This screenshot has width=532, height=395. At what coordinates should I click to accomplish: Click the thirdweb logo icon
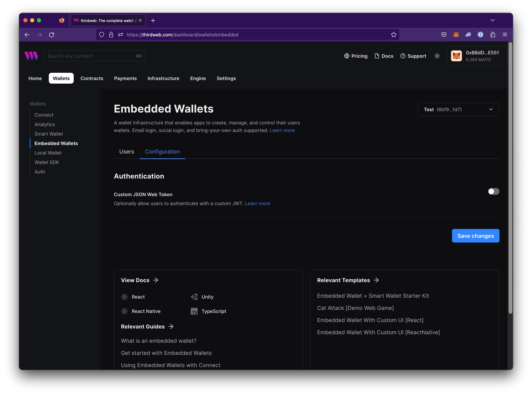click(31, 56)
